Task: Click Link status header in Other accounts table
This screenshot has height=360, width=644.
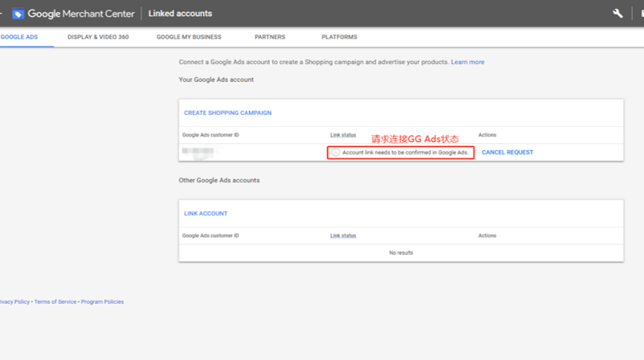Action: [x=343, y=235]
